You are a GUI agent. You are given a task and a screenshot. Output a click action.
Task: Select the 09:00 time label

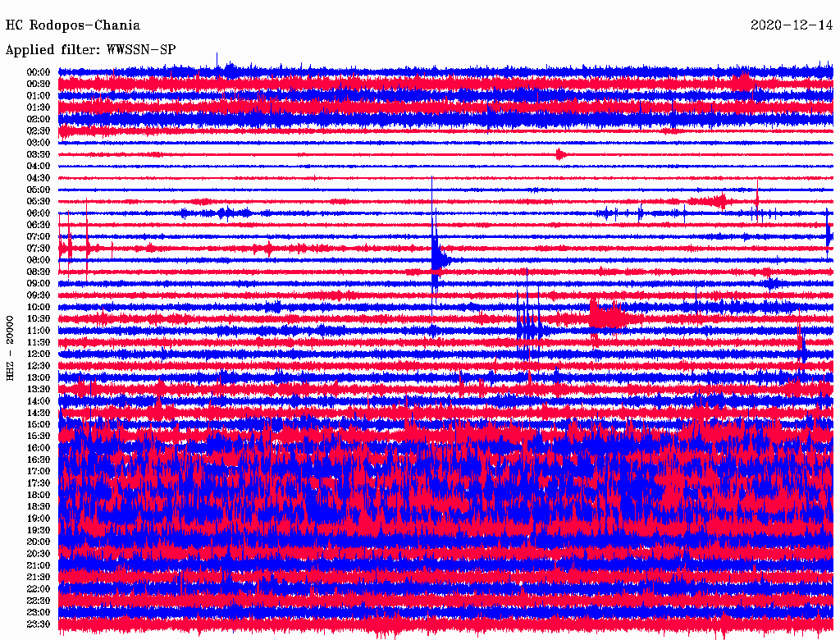39,284
